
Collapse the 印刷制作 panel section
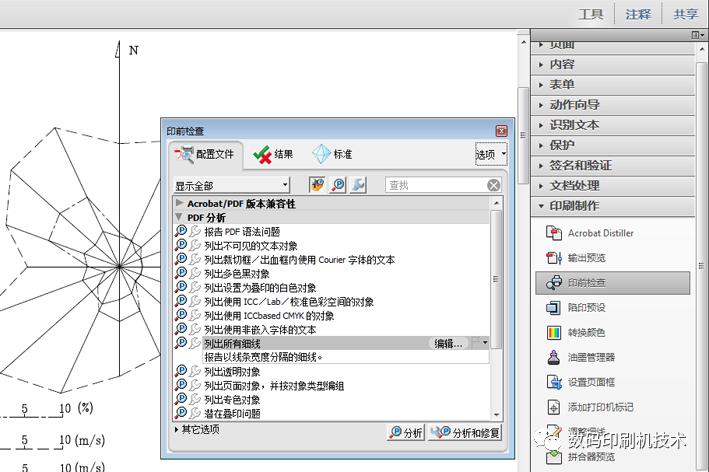click(x=613, y=206)
